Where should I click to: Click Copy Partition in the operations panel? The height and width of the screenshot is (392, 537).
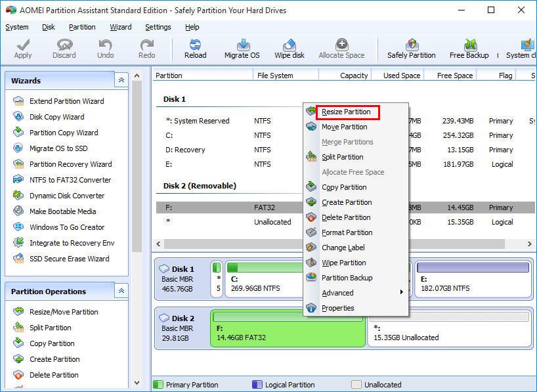[43, 343]
